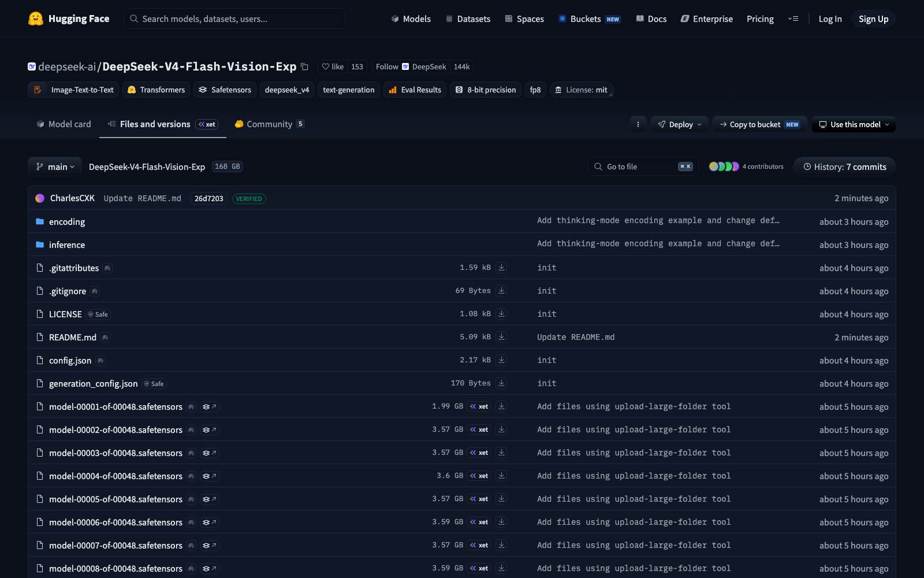This screenshot has height=578, width=924.
Task: Go to Datasets in top navigation
Action: pos(468,18)
